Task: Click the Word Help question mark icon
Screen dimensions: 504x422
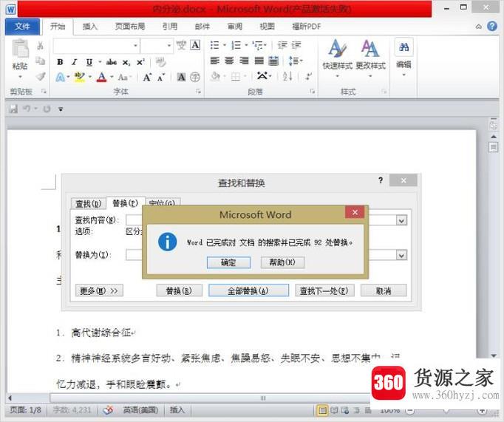Action: (492, 27)
